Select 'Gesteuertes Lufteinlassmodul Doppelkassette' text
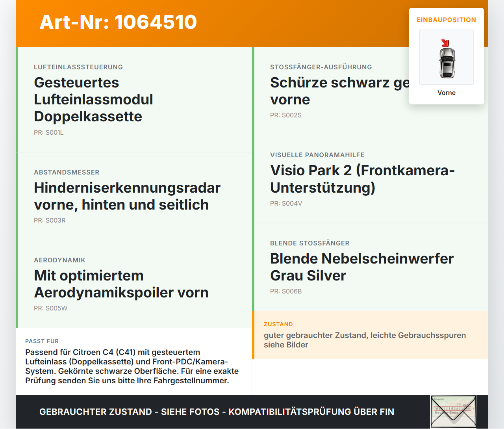This screenshot has height=429, width=504. tap(94, 99)
